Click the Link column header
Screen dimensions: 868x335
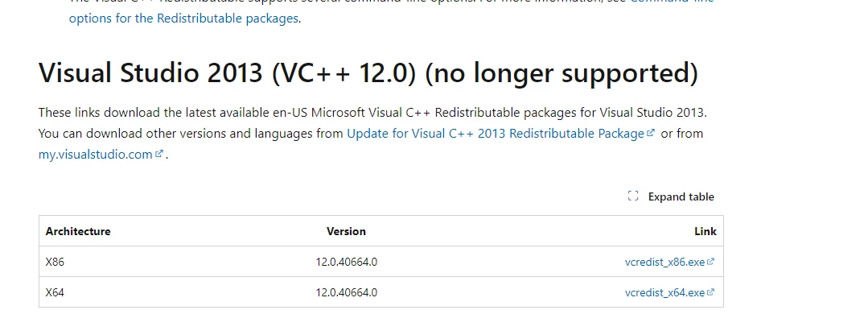pyautogui.click(x=706, y=231)
